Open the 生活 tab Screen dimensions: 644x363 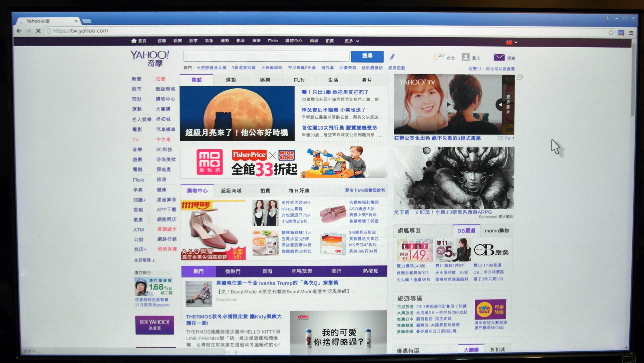333,80
